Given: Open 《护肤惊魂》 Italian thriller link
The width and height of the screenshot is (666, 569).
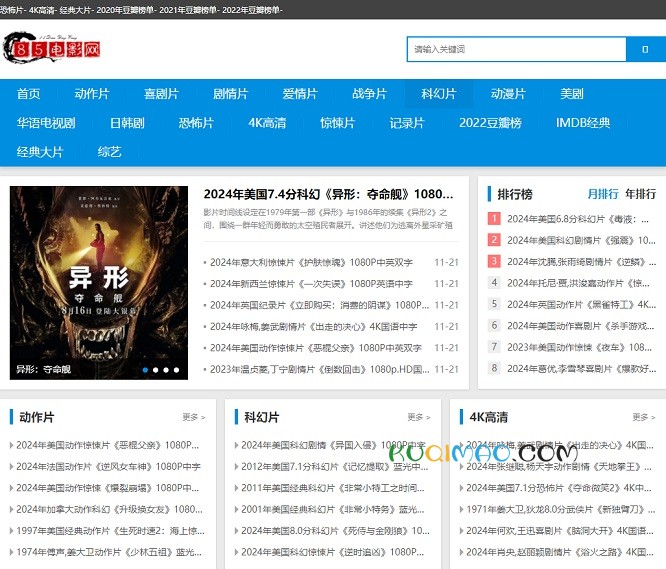Looking at the screenshot, I should coord(311,262).
